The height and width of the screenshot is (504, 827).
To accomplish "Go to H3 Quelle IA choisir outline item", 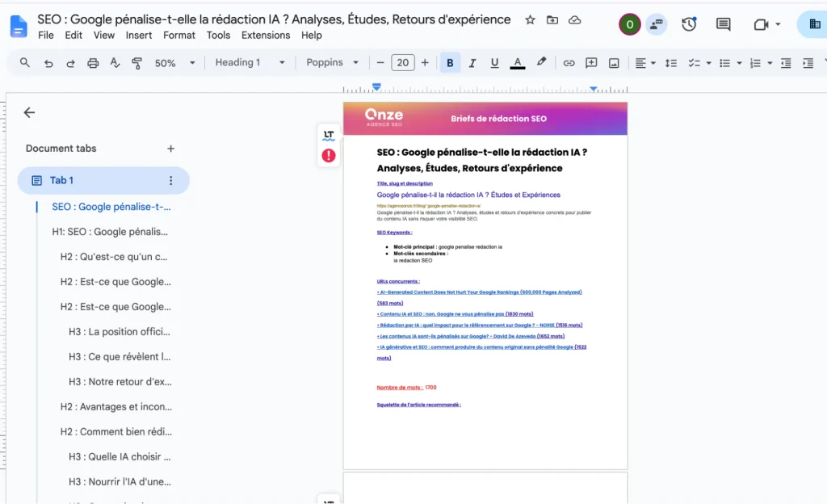I will click(x=120, y=456).
